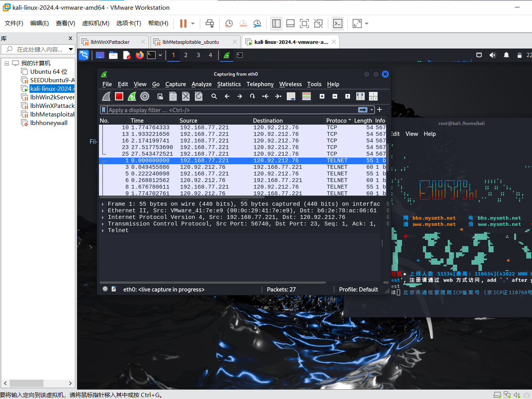The image size is (532, 399).
Task: Stop the running packet capture
Action: pyautogui.click(x=119, y=96)
